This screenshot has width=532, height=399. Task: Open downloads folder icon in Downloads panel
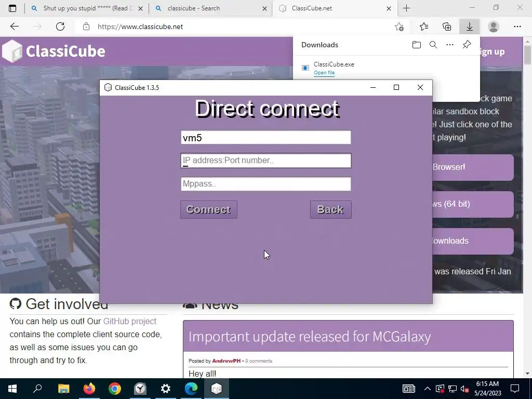pos(417,45)
